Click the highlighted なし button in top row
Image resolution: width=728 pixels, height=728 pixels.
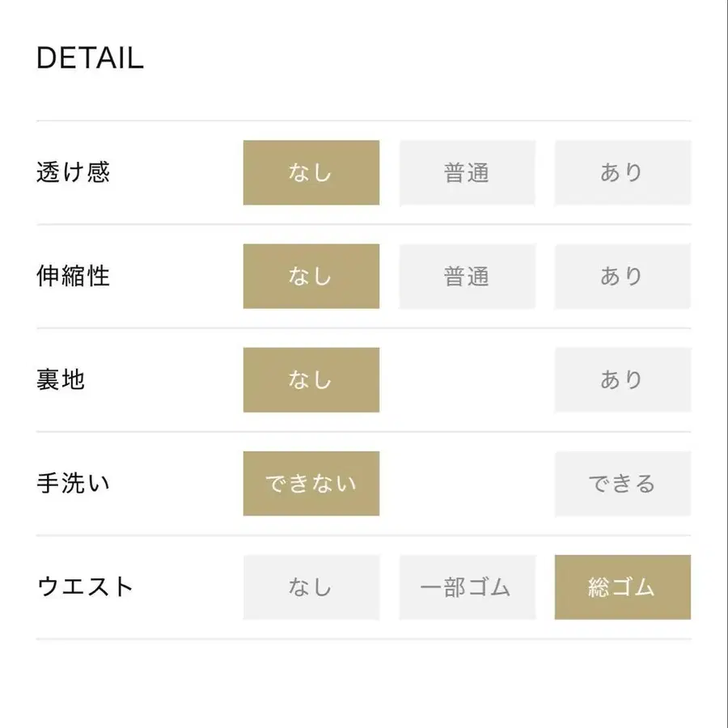311,172
